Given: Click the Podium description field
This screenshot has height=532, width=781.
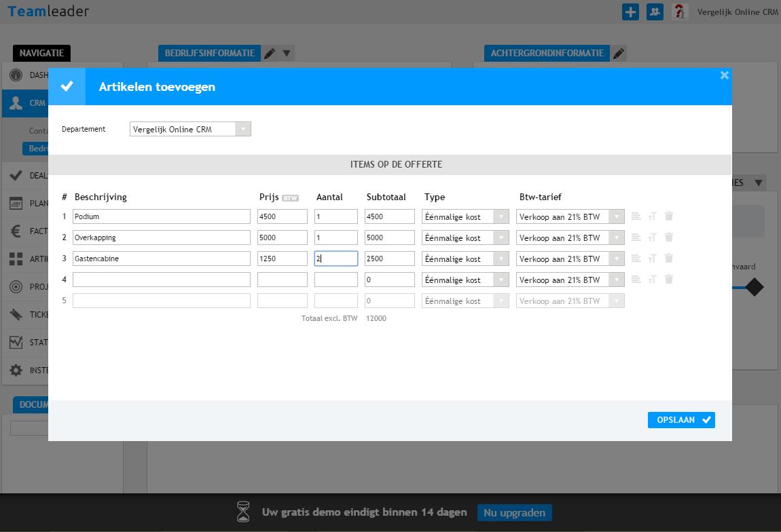Looking at the screenshot, I should (162, 216).
